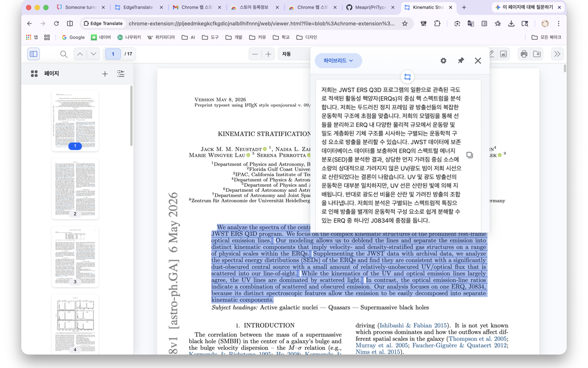Select page 2 thumbnail

point(75,189)
